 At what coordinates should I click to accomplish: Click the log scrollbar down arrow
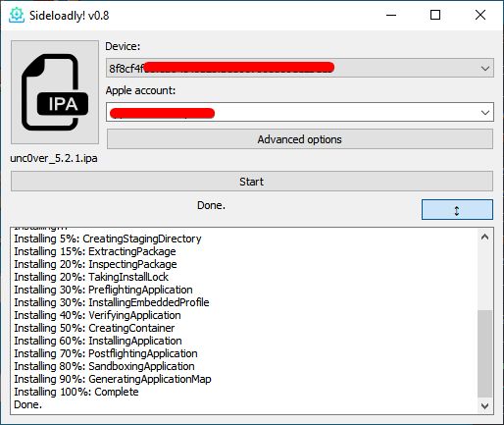click(x=485, y=406)
